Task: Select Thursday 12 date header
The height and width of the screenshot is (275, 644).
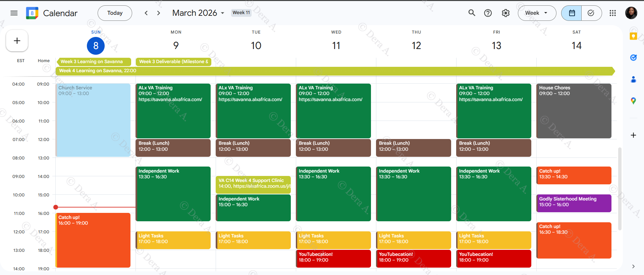Action: (x=416, y=46)
